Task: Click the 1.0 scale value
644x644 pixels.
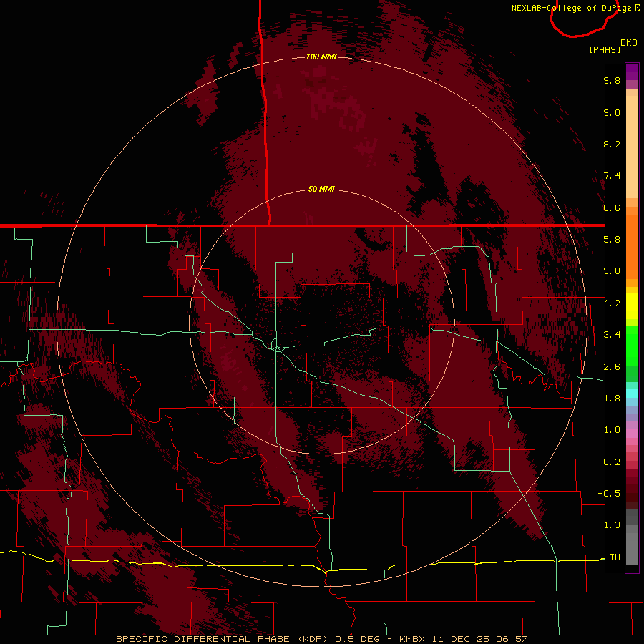Action: [612, 430]
